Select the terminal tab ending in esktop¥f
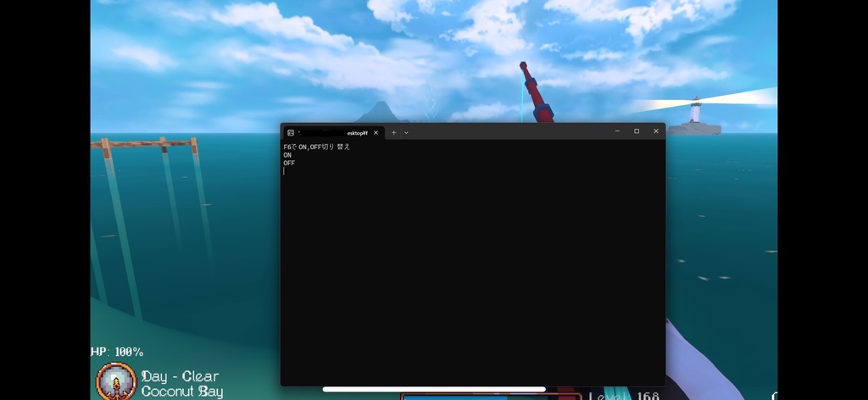 (333, 133)
